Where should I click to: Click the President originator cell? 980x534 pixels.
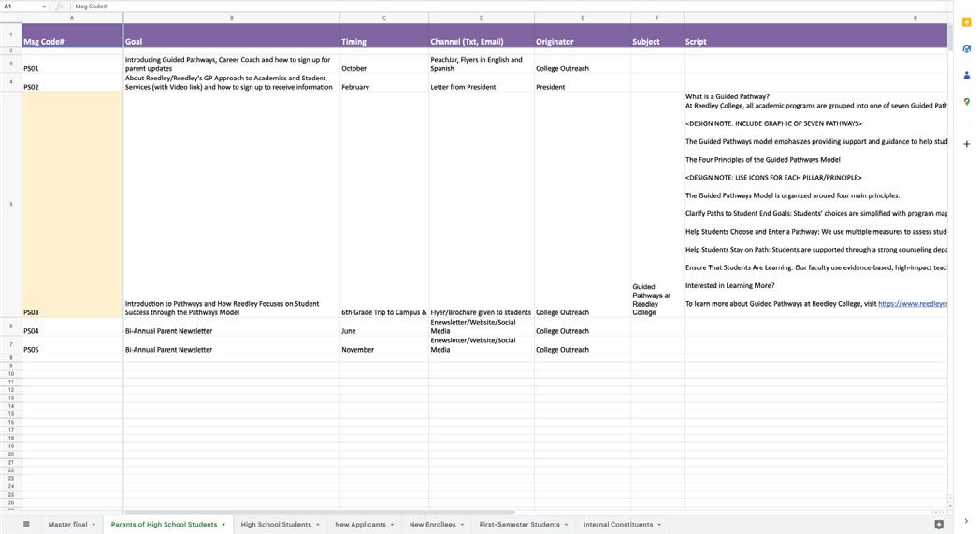tap(582, 82)
